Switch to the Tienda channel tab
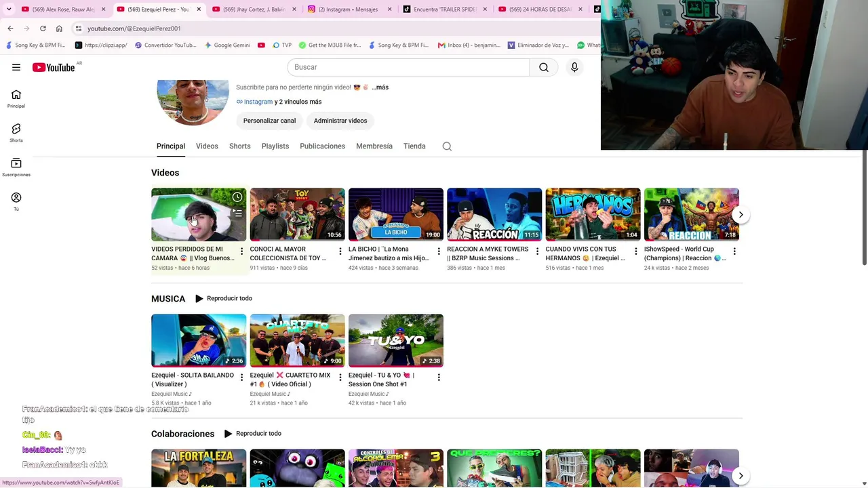This screenshot has height=488, width=868. tap(414, 146)
